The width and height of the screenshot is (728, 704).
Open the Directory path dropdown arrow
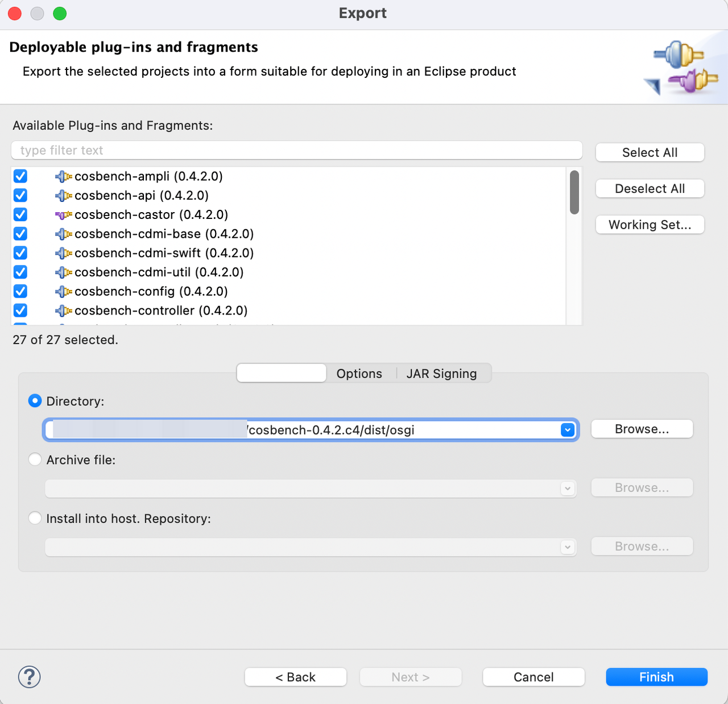[567, 430]
